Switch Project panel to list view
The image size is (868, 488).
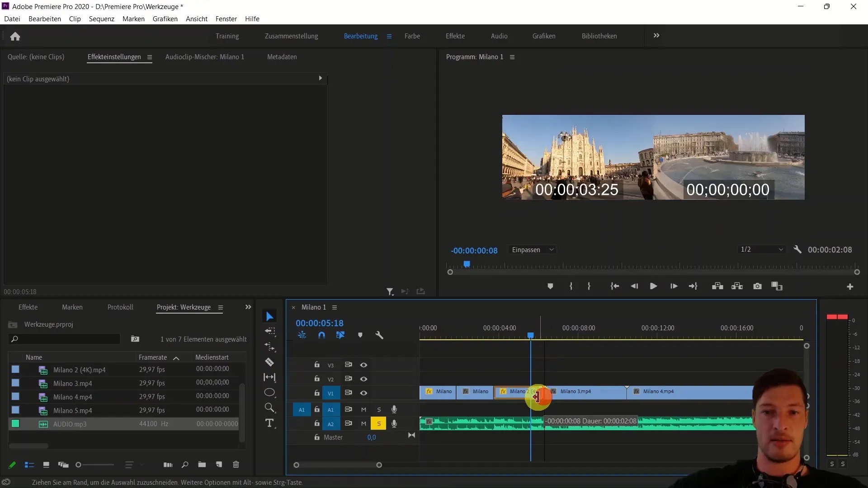point(29,465)
